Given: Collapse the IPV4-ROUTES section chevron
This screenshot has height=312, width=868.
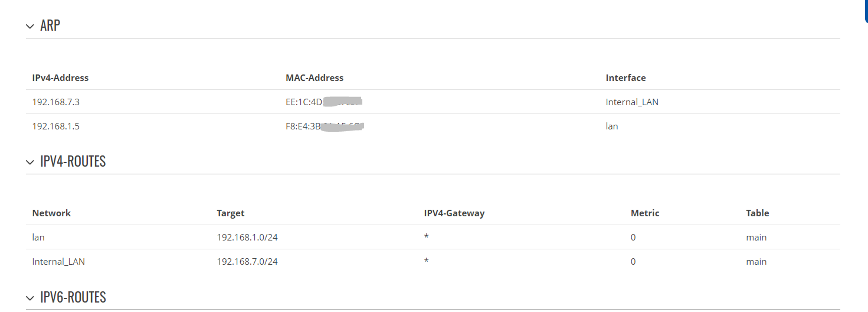Looking at the screenshot, I should 30,162.
